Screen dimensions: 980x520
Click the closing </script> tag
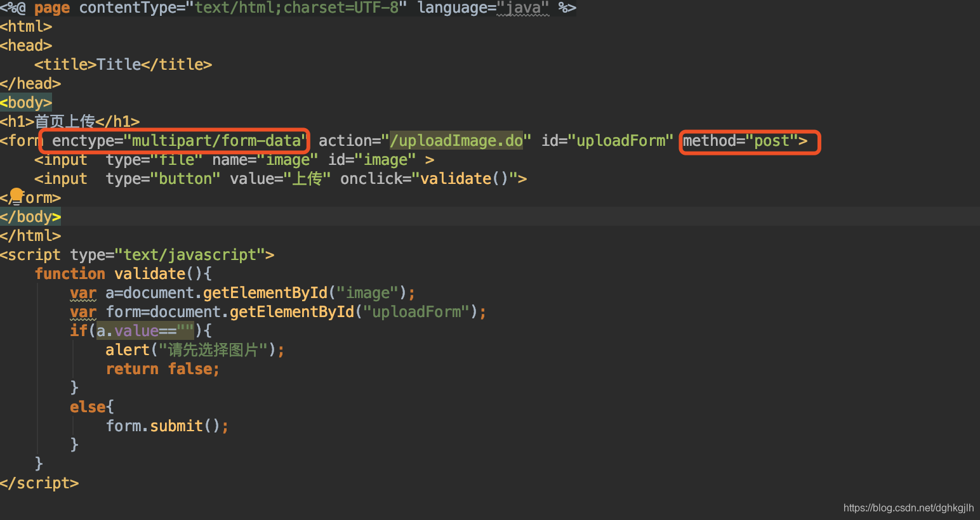pyautogui.click(x=39, y=483)
